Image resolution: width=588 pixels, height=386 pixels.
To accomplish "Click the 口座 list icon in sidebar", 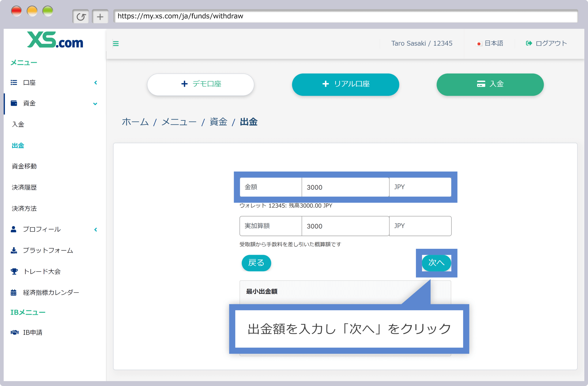I will 14,82.
